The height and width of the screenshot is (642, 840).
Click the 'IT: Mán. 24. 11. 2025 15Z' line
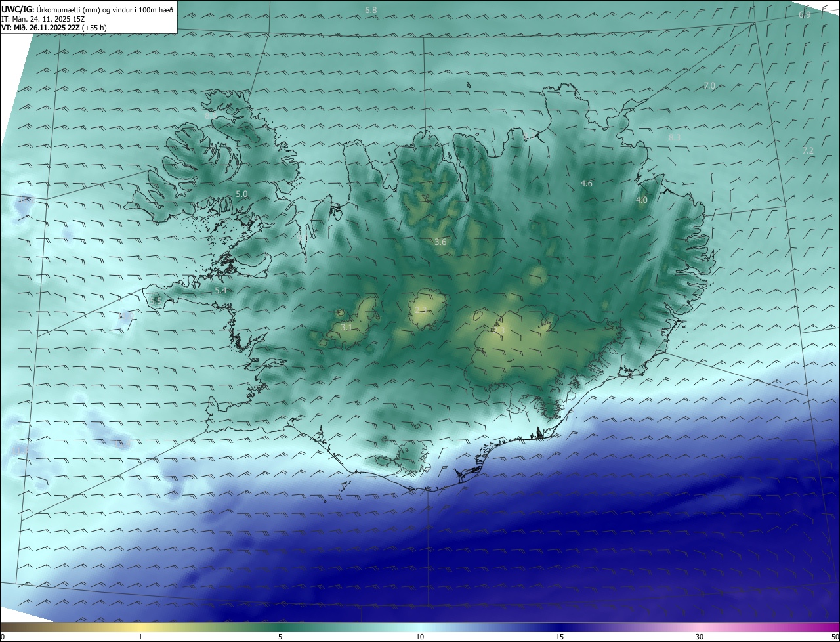(x=43, y=19)
